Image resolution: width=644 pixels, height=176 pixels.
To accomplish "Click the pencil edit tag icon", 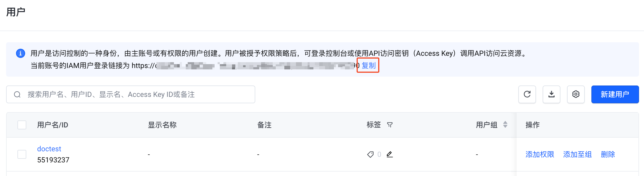I will (x=390, y=154).
